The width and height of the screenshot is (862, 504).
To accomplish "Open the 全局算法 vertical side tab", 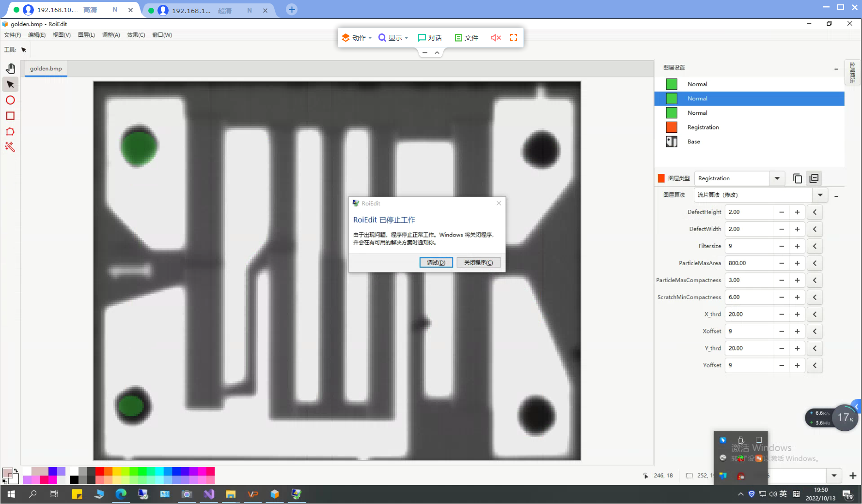I will tap(852, 72).
